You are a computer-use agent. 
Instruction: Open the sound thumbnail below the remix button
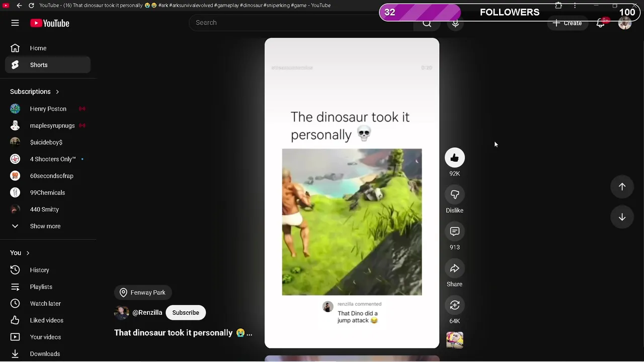coord(455,340)
